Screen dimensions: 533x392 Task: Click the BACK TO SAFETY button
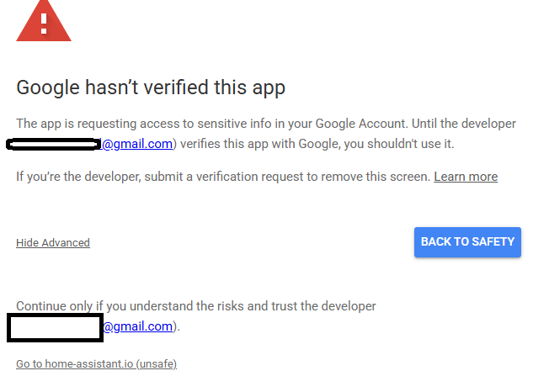(467, 242)
